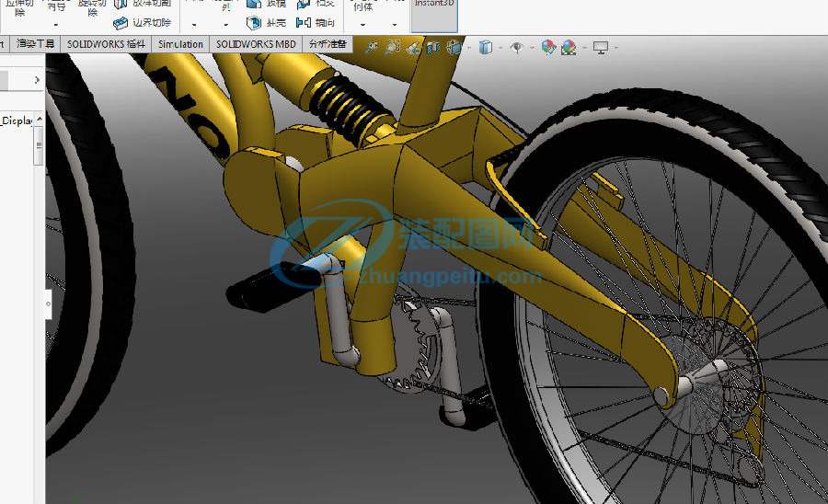The height and width of the screenshot is (504, 828).
Task: Click the 拉伸切除 extruded cut tool
Action: [19, 7]
